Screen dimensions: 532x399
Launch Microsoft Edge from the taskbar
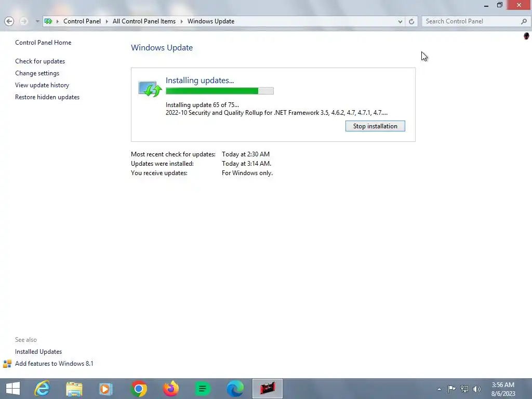235,389
